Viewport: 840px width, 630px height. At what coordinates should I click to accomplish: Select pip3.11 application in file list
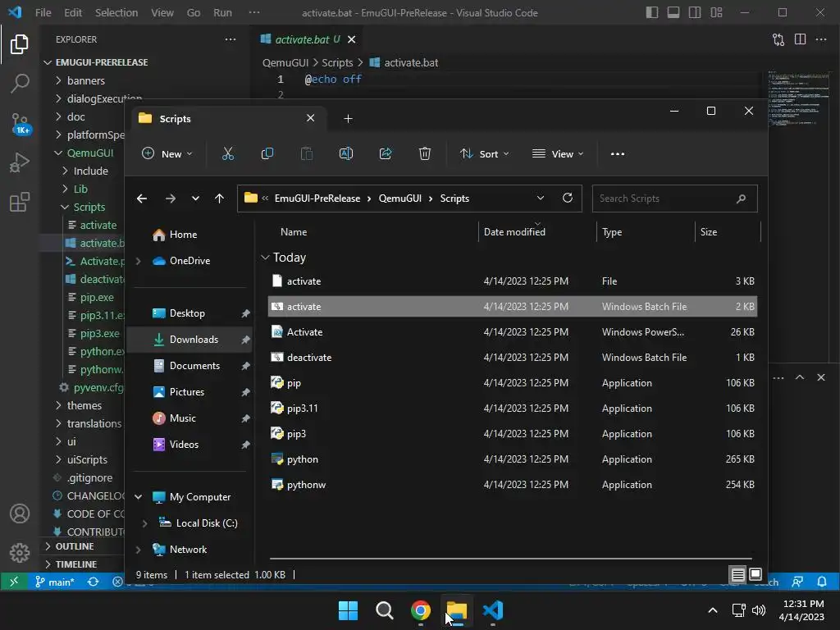point(512,409)
